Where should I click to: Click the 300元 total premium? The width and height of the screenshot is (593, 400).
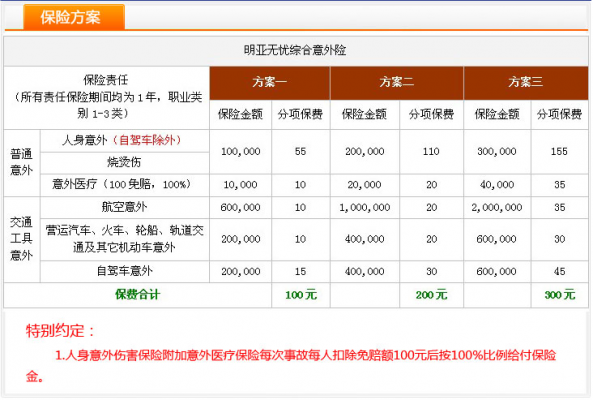tap(560, 295)
